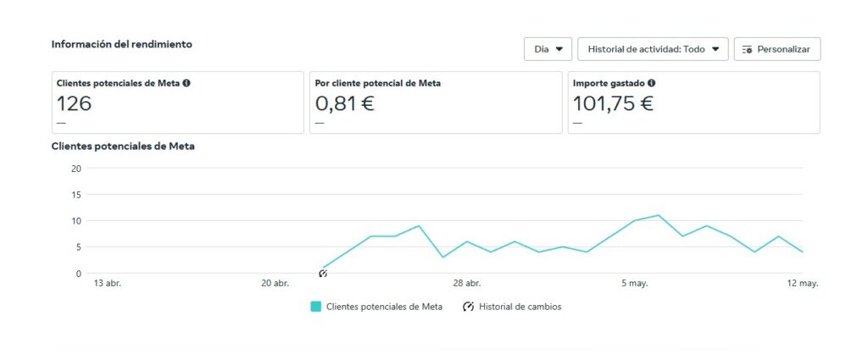Expand Historial de actividad: Todo dropdown
Viewport: 868px width, 360px height.
(653, 49)
